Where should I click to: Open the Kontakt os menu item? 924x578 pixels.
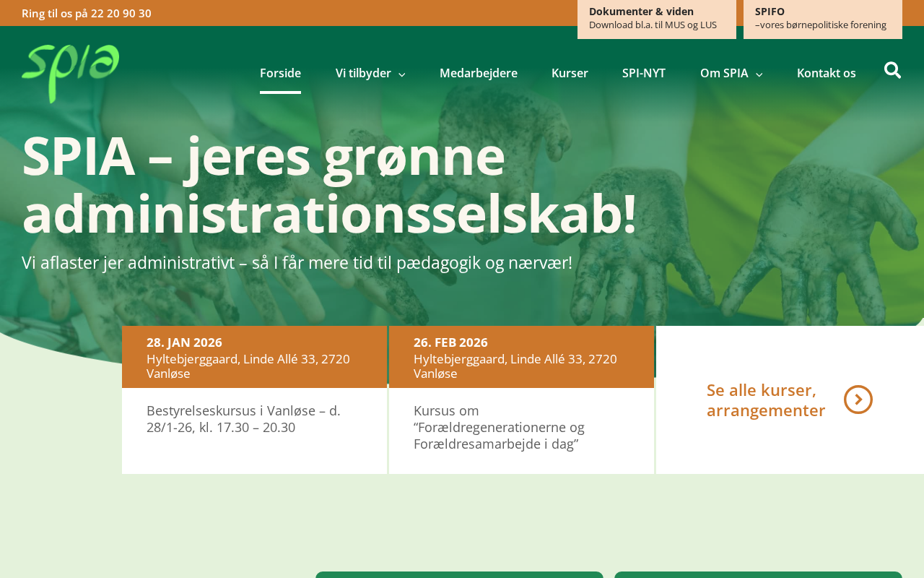tap(827, 73)
